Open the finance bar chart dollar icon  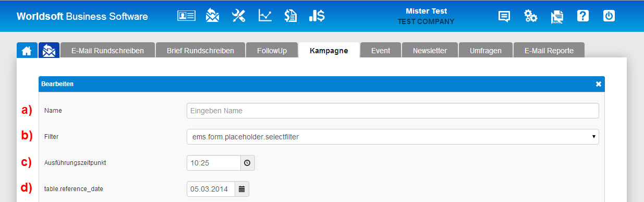[x=317, y=16]
